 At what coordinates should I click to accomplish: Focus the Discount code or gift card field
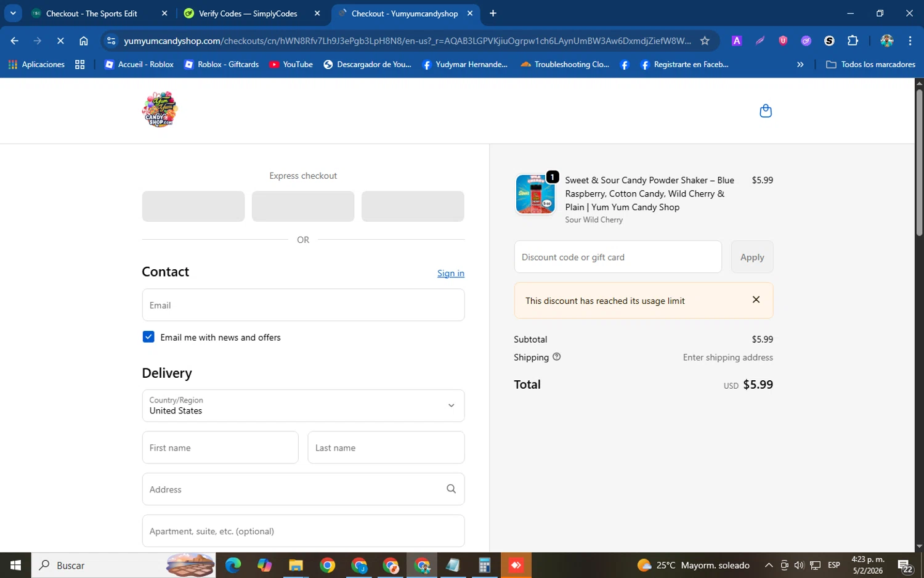point(618,257)
